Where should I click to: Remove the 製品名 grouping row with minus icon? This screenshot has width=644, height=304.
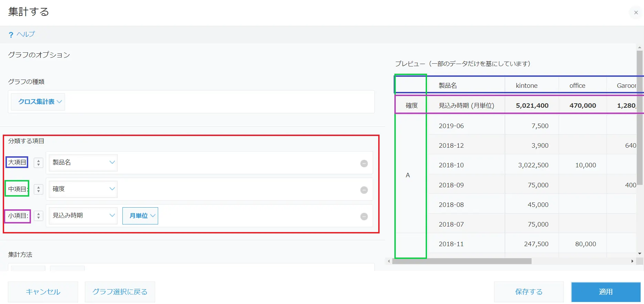[x=364, y=164]
